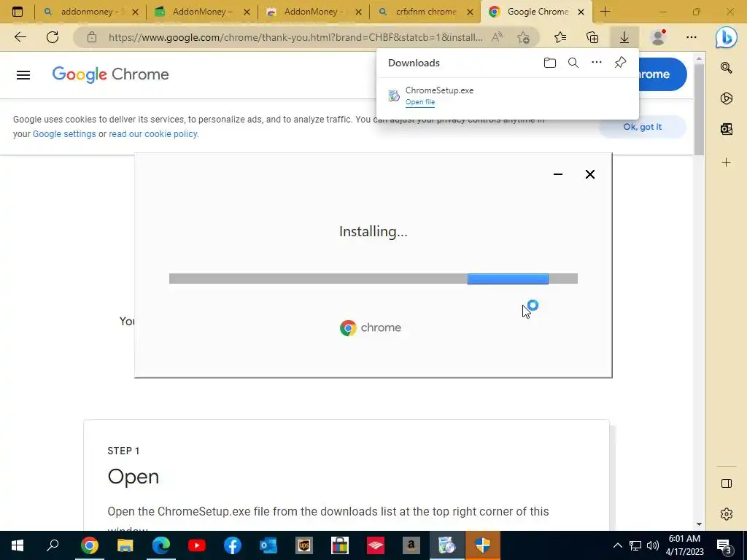The width and height of the screenshot is (747, 560).
Task: View site information lock icon
Action: [x=92, y=37]
